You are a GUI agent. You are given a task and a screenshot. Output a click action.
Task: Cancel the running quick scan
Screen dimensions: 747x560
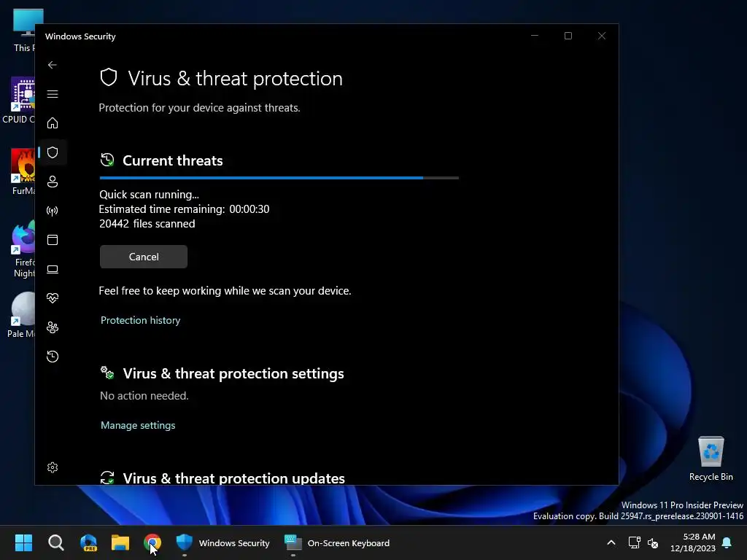(144, 257)
